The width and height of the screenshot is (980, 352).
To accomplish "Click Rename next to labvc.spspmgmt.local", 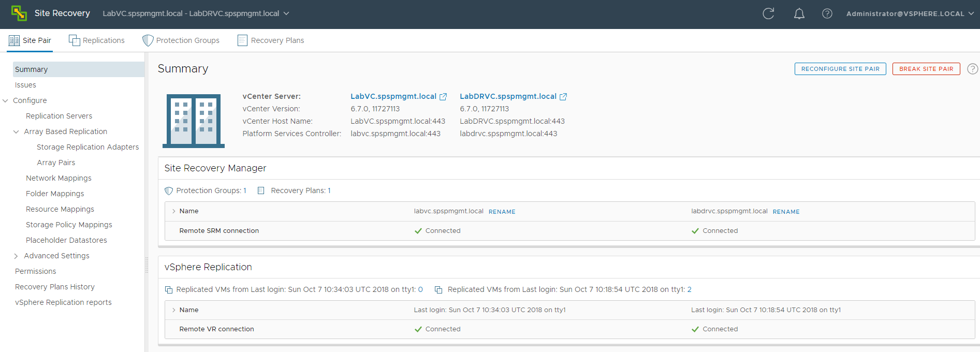I will pos(502,212).
